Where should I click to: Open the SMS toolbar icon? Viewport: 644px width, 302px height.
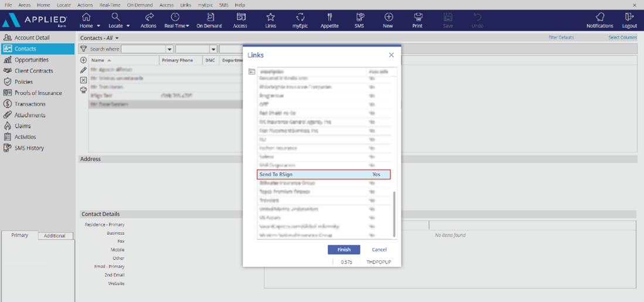pos(360,17)
